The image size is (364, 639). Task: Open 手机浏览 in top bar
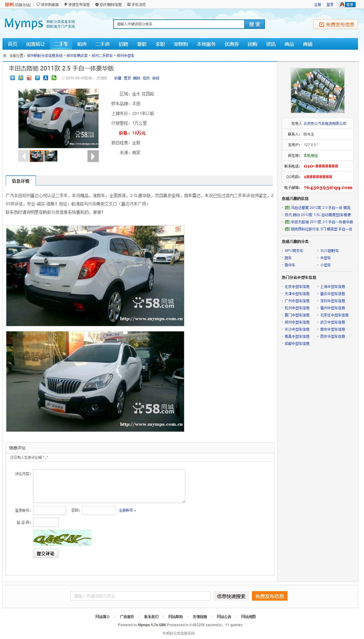point(136,4)
